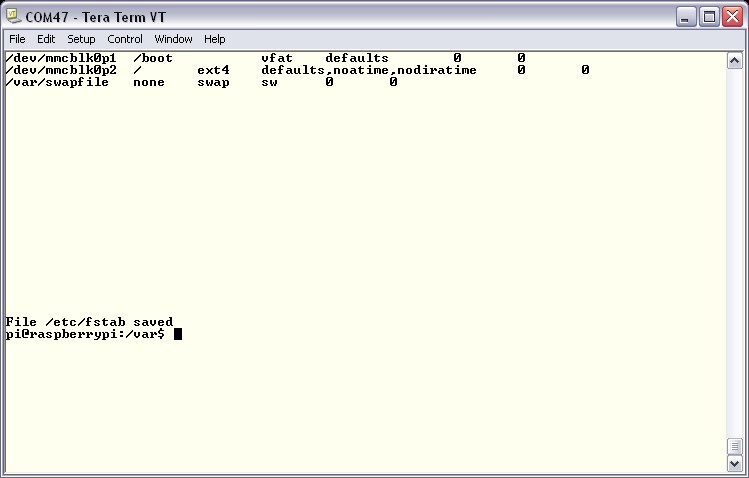The image size is (749, 478).
Task: Click the text /dev/mmcblk0p1
Action: click(x=61, y=58)
